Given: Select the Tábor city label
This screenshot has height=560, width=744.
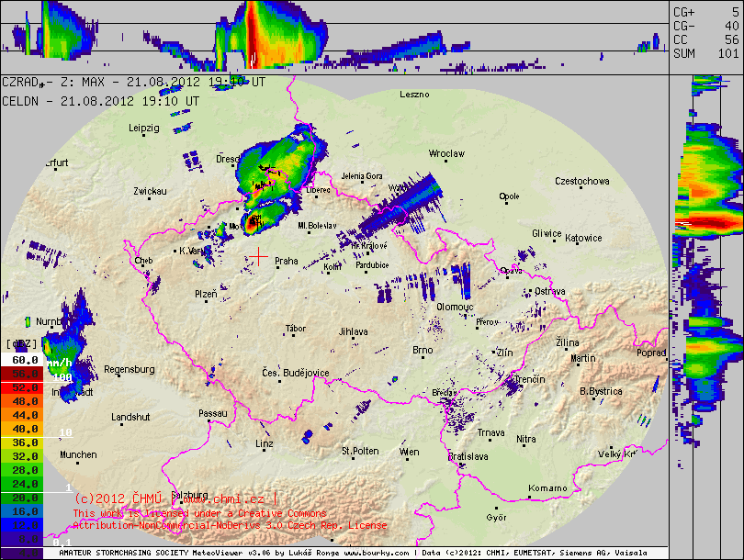Looking at the screenshot, I should click(296, 328).
